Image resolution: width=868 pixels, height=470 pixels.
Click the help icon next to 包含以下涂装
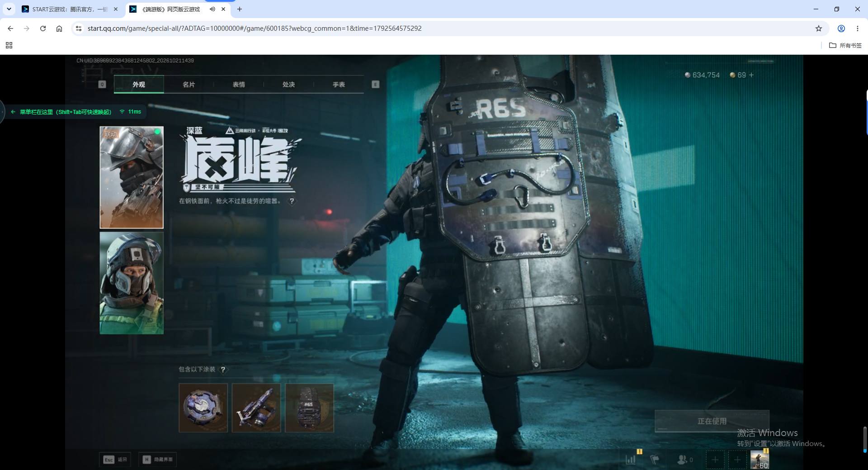[x=223, y=370]
